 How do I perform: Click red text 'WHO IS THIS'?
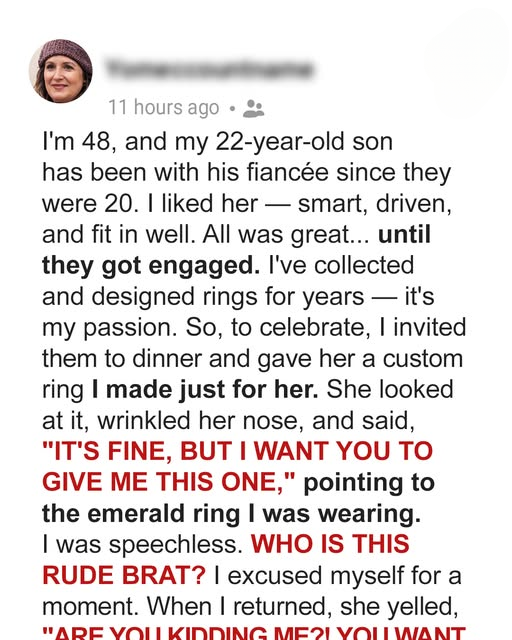(x=330, y=544)
